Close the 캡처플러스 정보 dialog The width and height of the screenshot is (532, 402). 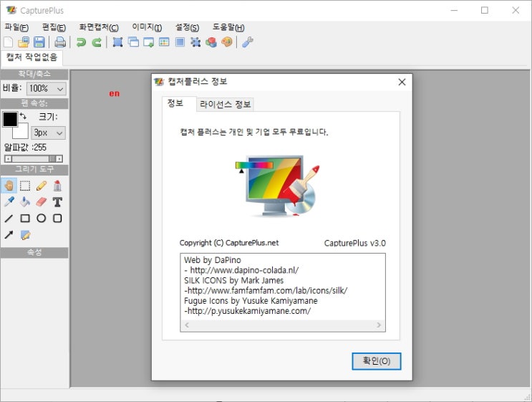click(402, 82)
